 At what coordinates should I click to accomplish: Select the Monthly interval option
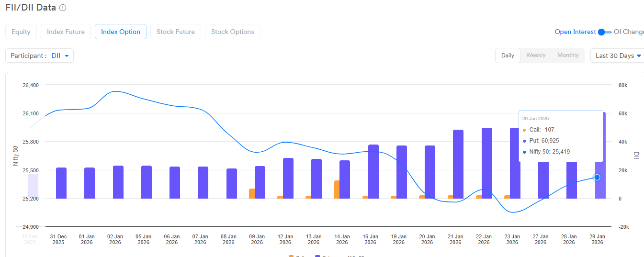[x=568, y=55]
